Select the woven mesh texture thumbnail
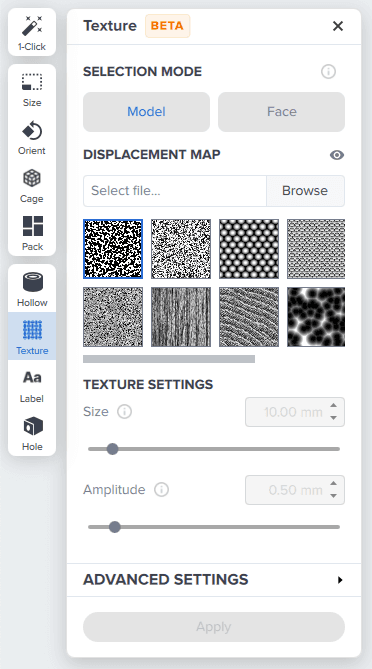This screenshot has width=372, height=669. (x=316, y=249)
